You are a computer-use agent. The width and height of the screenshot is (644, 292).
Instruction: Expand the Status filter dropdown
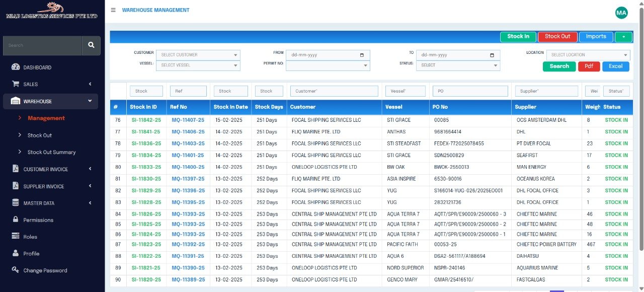click(x=458, y=65)
